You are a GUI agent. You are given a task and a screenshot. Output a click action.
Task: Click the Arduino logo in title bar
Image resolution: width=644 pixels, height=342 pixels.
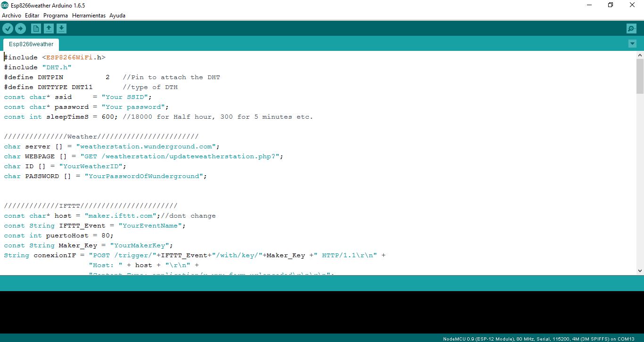[5, 5]
